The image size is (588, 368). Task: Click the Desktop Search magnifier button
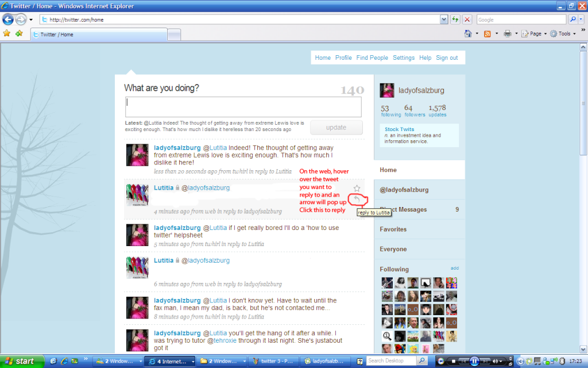pyautogui.click(x=422, y=361)
